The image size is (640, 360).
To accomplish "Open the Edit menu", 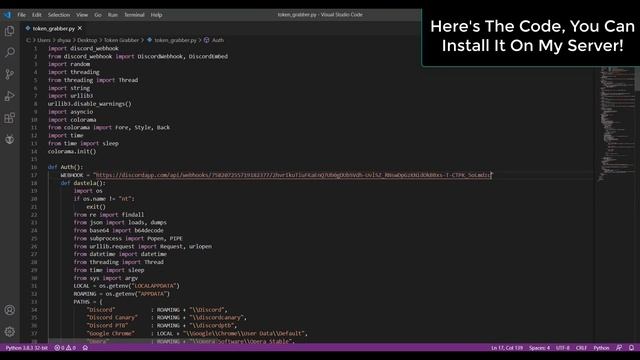I will click(37, 15).
